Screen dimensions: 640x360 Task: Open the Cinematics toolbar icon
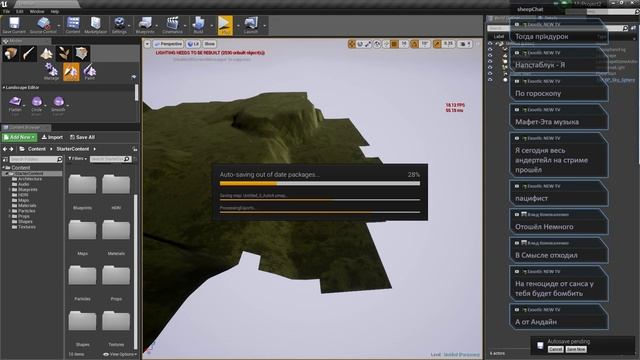(x=172, y=25)
